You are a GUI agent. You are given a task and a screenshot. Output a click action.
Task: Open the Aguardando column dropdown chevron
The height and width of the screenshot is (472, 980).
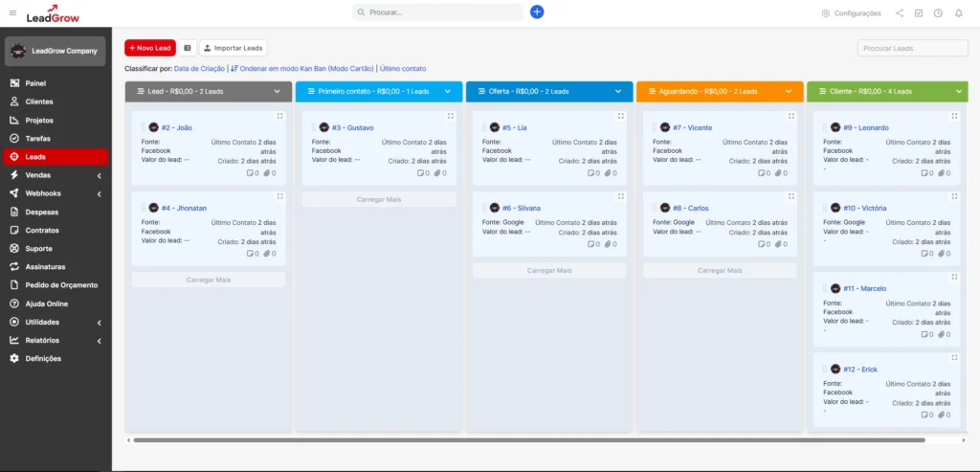789,92
